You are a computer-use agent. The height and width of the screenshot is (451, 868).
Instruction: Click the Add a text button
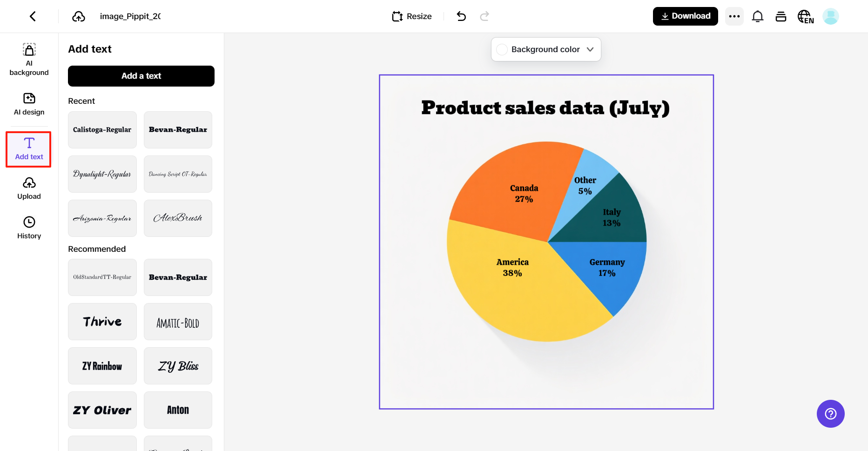tap(141, 76)
